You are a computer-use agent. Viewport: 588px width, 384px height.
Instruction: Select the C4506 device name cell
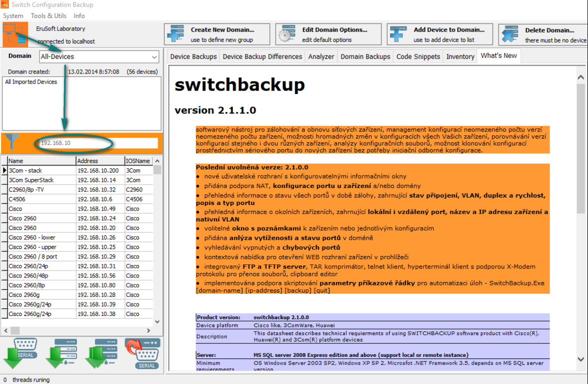(x=41, y=199)
